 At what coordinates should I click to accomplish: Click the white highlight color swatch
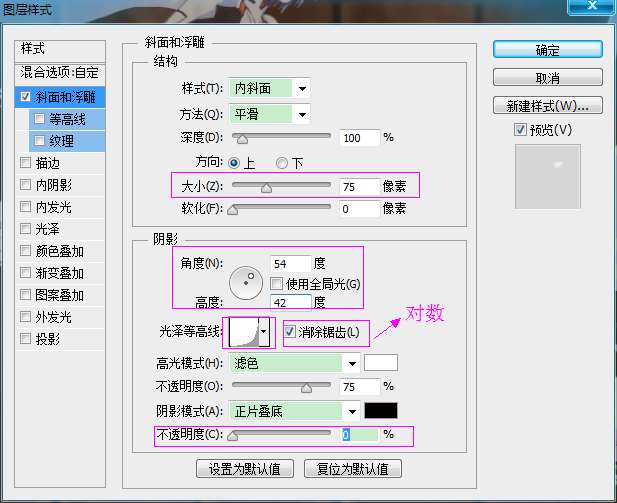pyautogui.click(x=381, y=362)
